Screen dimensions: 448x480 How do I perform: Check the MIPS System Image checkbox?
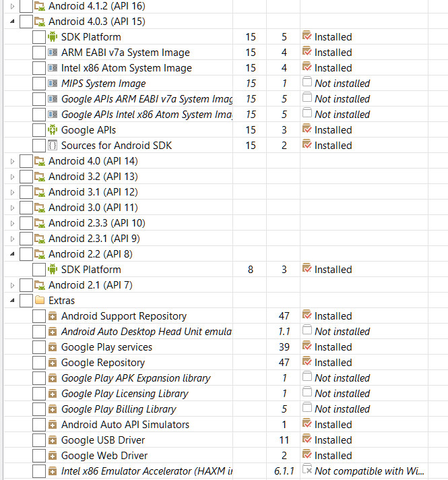click(39, 84)
